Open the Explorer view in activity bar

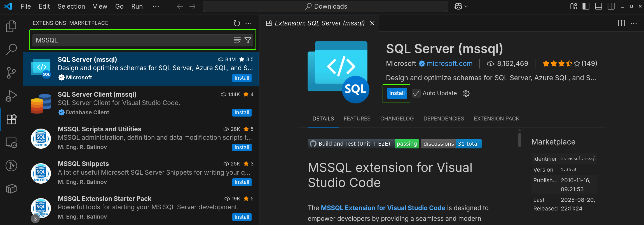[11, 26]
